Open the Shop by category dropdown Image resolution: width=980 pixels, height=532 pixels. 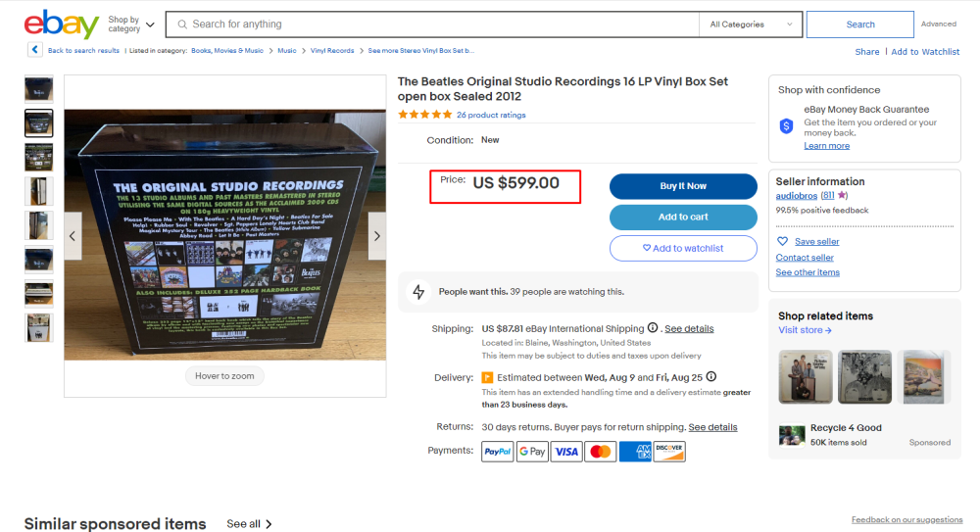click(130, 24)
